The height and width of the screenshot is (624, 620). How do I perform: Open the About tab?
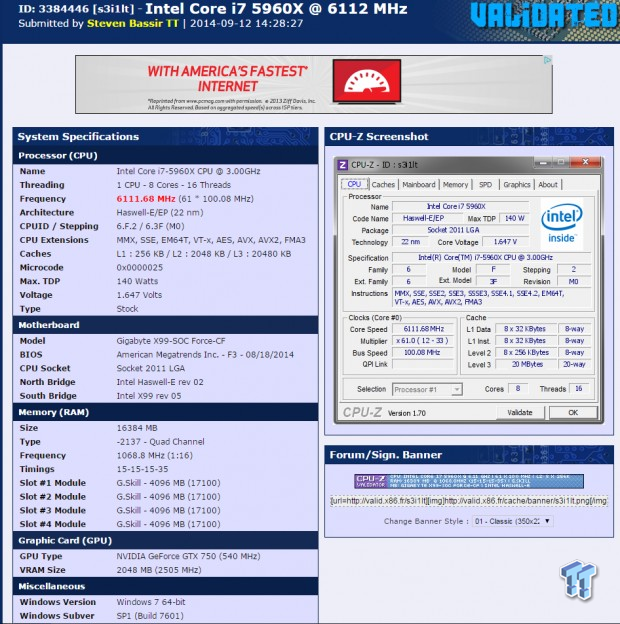548,185
